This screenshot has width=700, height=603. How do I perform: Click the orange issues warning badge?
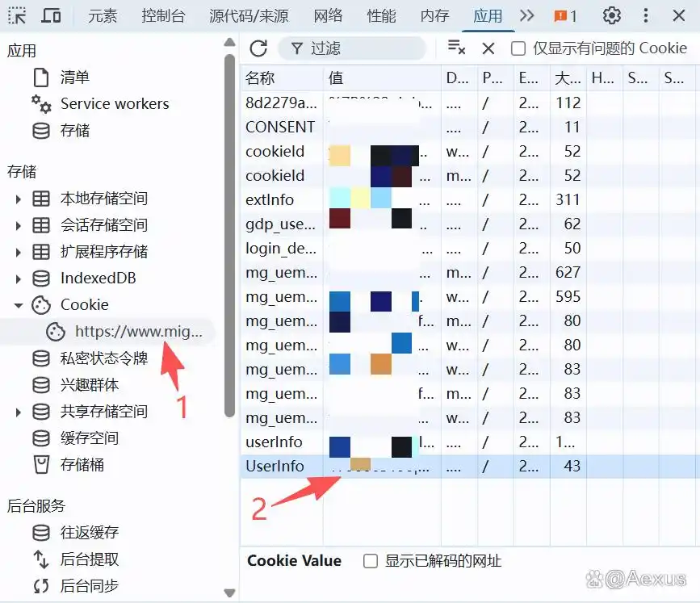click(x=565, y=16)
